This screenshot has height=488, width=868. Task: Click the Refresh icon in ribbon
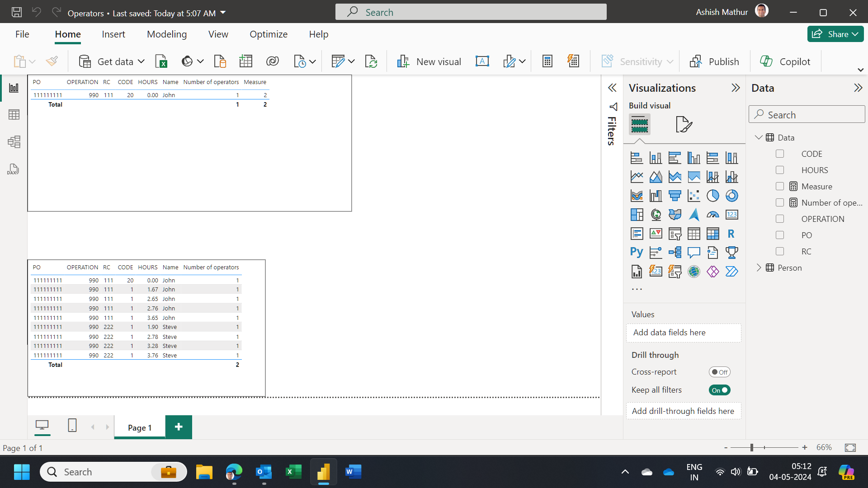pyautogui.click(x=371, y=61)
